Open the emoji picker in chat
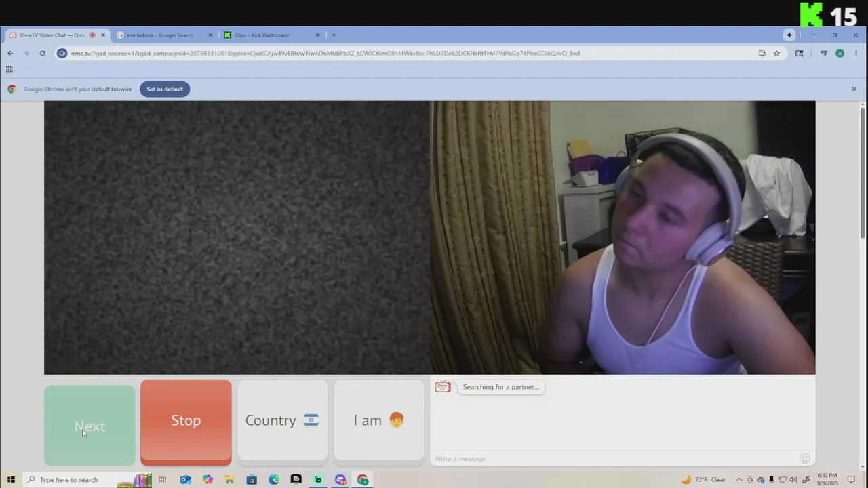 click(x=805, y=458)
